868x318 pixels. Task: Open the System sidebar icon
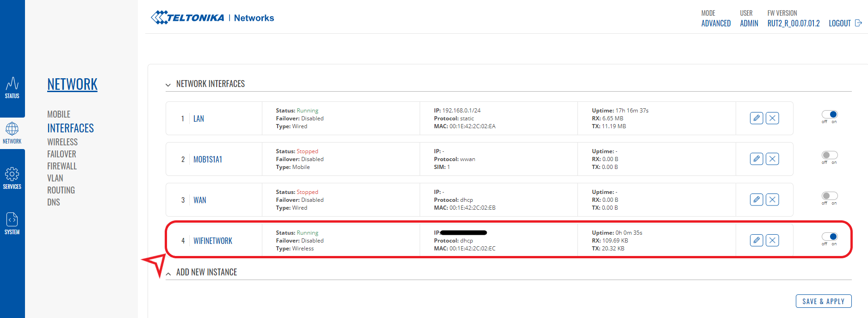(12, 224)
